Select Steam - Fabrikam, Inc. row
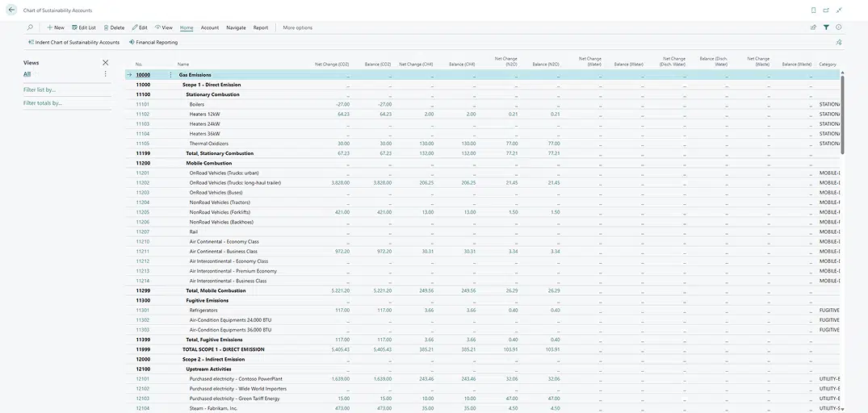 (x=213, y=409)
